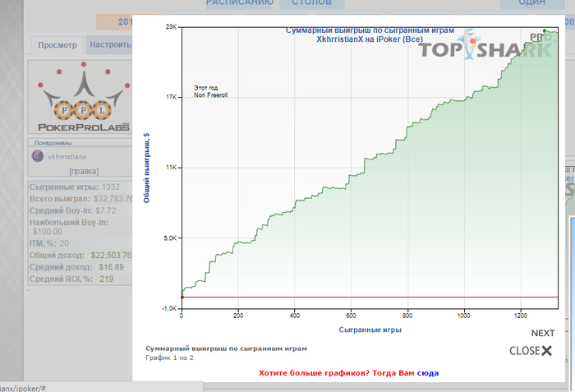This screenshot has width=575, height=392.
Task: Switch to the Настроить tab
Action: point(109,44)
